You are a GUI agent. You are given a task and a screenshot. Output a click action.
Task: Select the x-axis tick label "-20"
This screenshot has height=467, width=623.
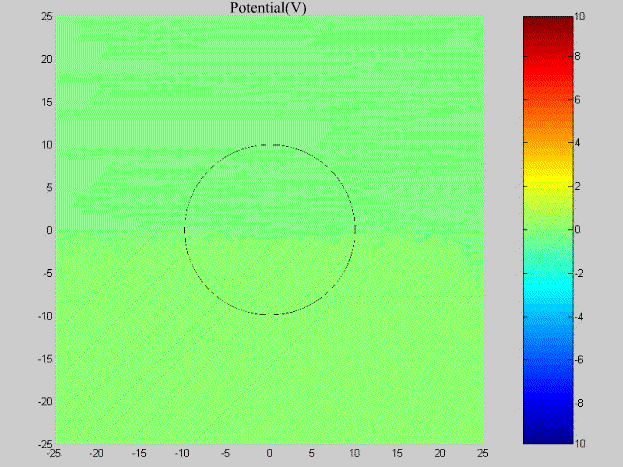[97, 453]
